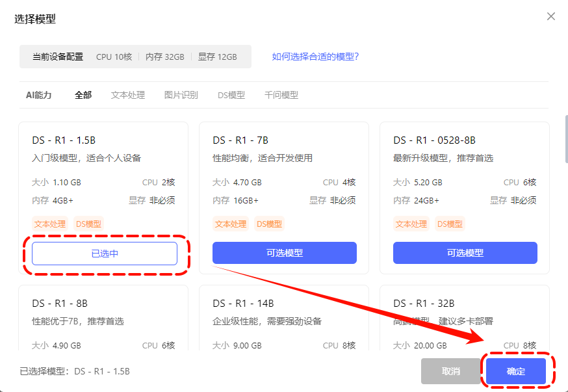Click the 当前设备配置 label

click(58, 57)
